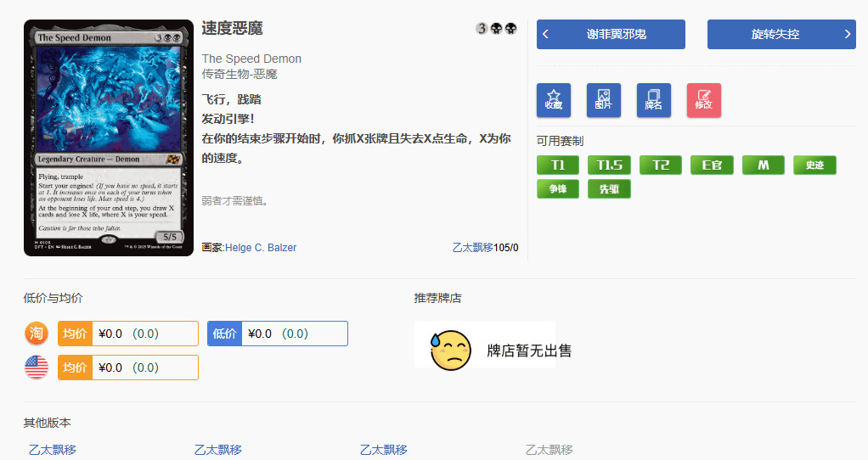868x460 pixels.
Task: Select the 先驱 format badge
Action: click(x=609, y=188)
